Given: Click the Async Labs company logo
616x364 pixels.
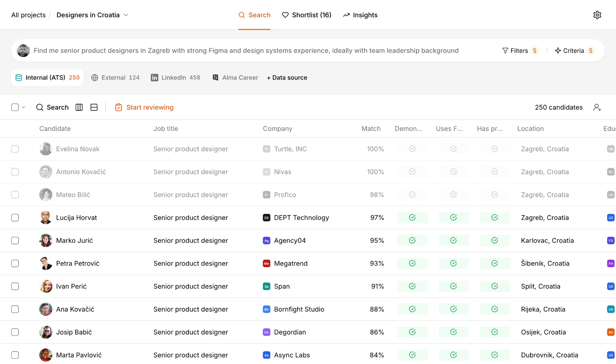Looking at the screenshot, I should click(266, 355).
